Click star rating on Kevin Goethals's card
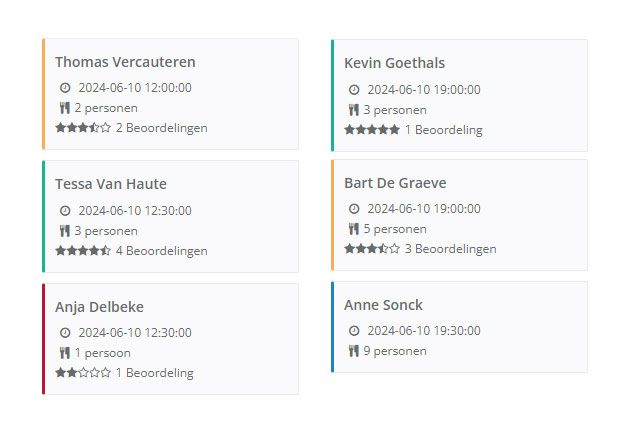 (x=372, y=130)
